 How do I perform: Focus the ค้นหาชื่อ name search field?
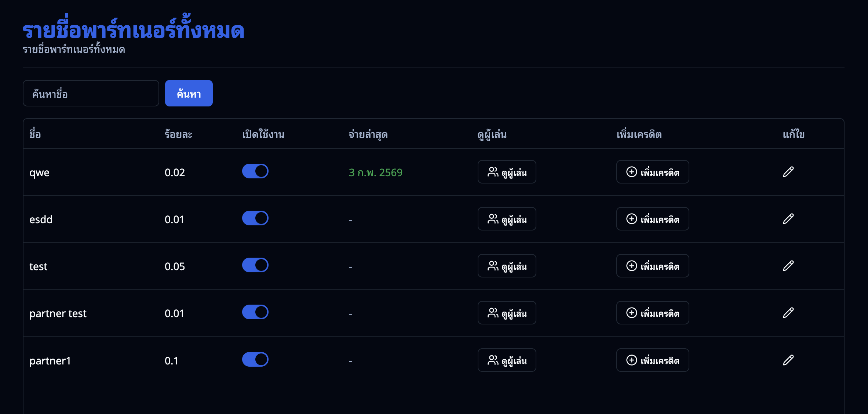coord(91,93)
